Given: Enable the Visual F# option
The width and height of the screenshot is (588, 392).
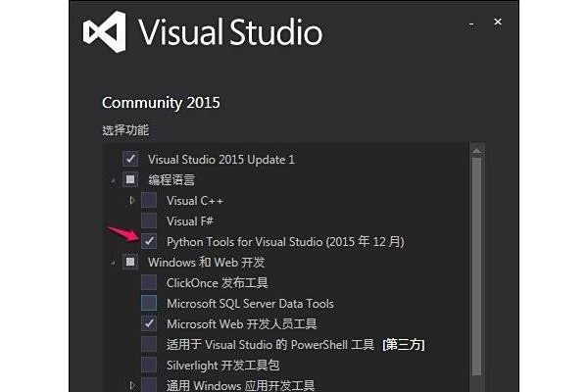Looking at the screenshot, I should 149,220.
